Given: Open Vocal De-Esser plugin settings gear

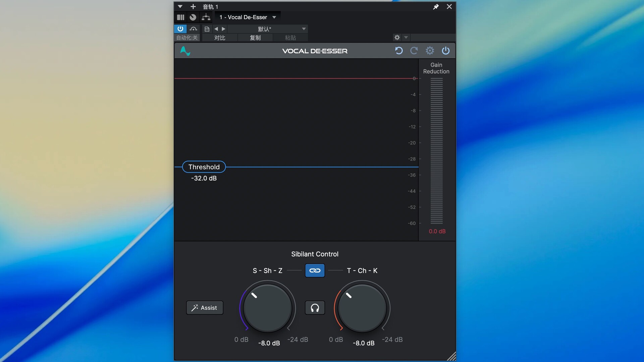Looking at the screenshot, I should click(430, 51).
